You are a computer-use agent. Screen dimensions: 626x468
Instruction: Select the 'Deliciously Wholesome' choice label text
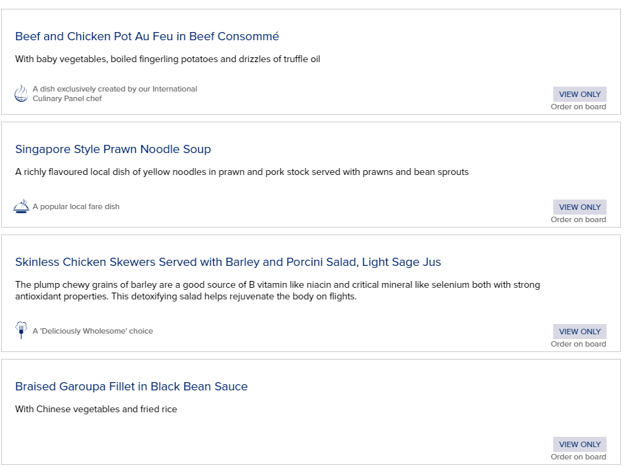coord(93,331)
